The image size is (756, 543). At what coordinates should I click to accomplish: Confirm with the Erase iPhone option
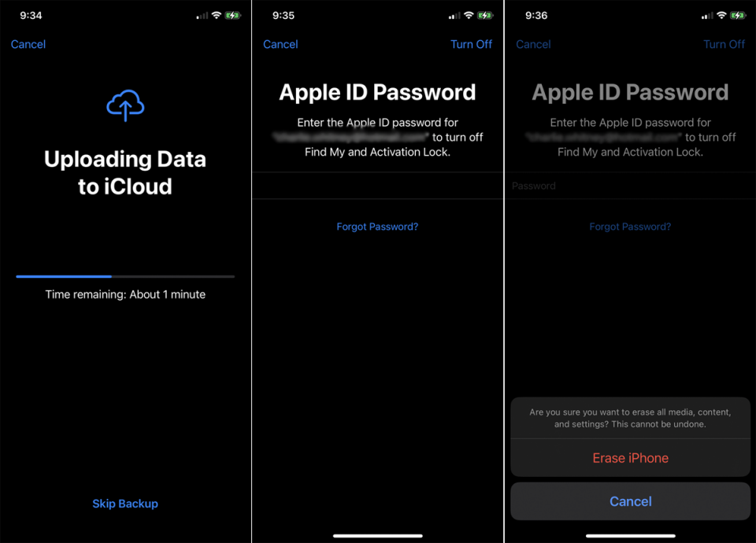630,457
